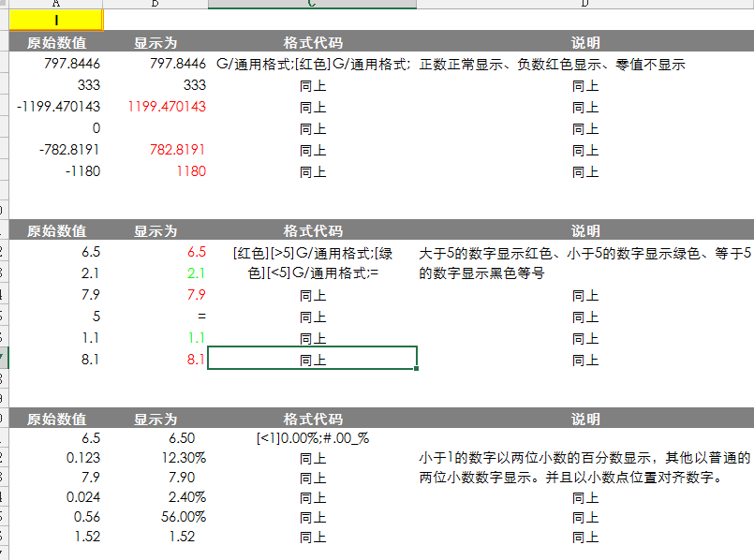Click format code [<1]0.00%;#.00_%
This screenshot has height=560, width=754.
[x=313, y=438]
